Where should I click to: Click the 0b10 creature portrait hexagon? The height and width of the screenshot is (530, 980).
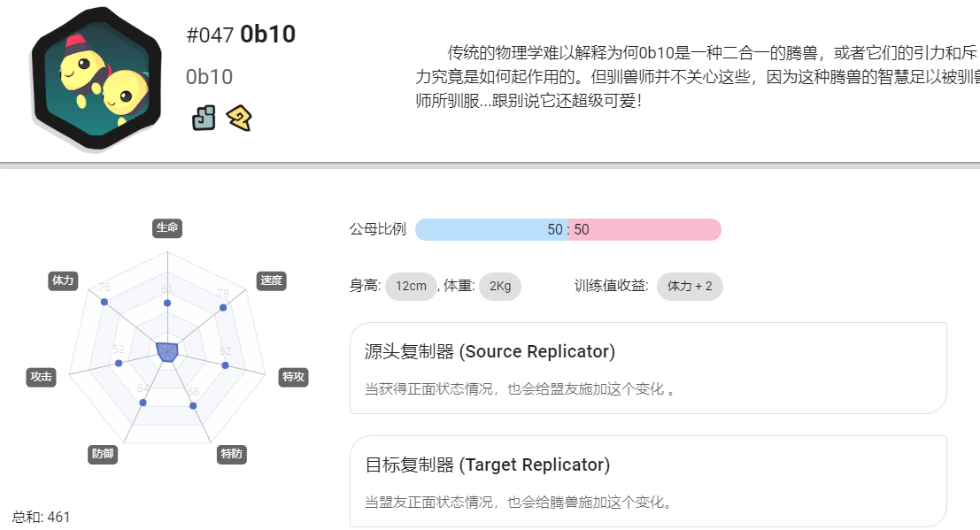pyautogui.click(x=96, y=79)
